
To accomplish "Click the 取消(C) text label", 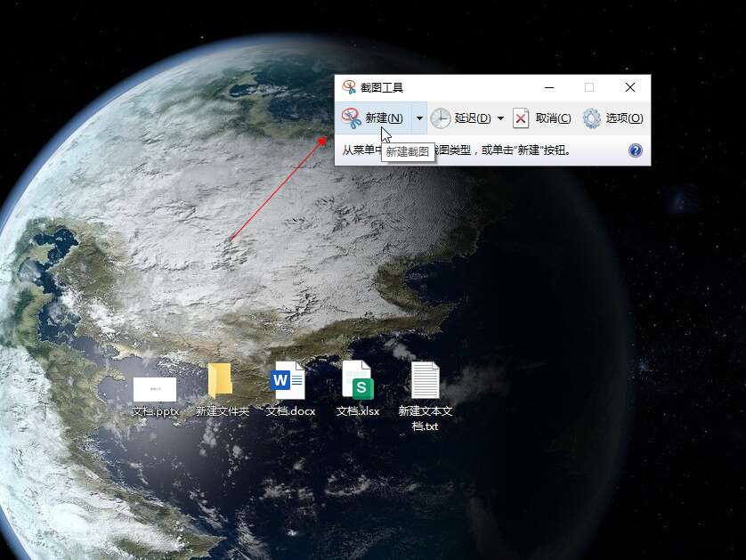I will coord(553,118).
